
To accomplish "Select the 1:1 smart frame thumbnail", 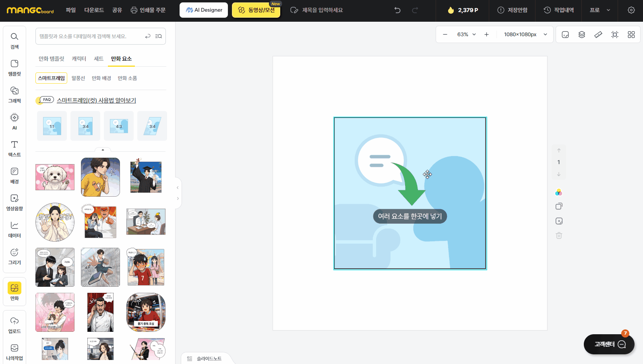I will (52, 126).
